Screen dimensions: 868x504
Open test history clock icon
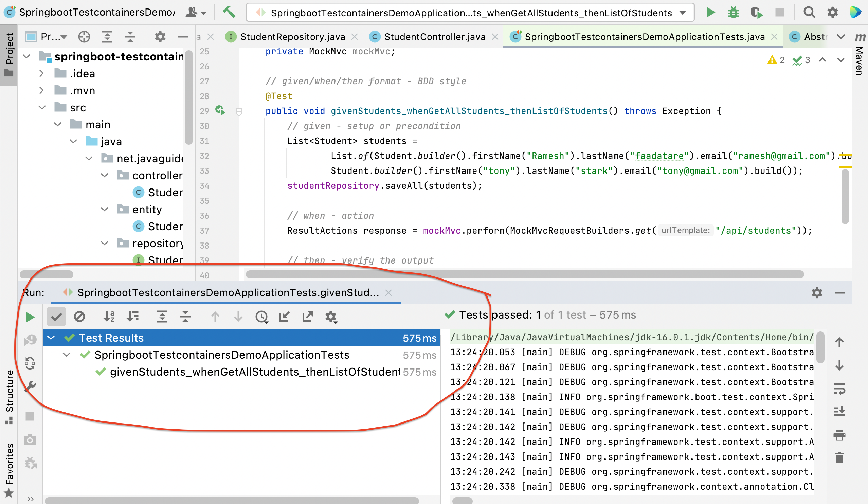[x=262, y=317]
